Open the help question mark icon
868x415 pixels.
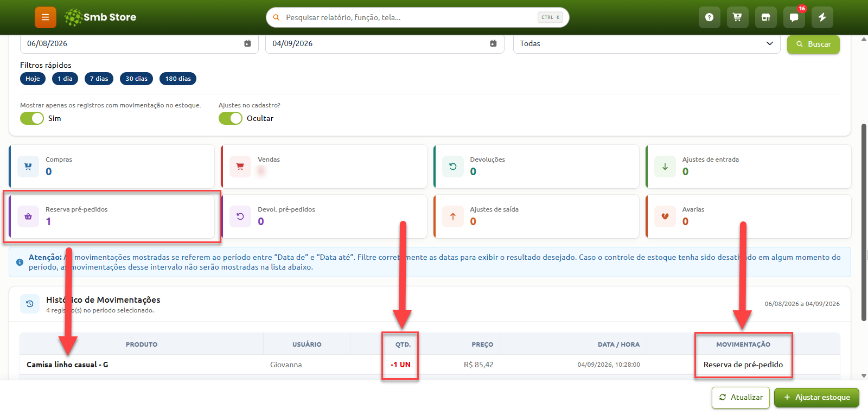click(709, 17)
